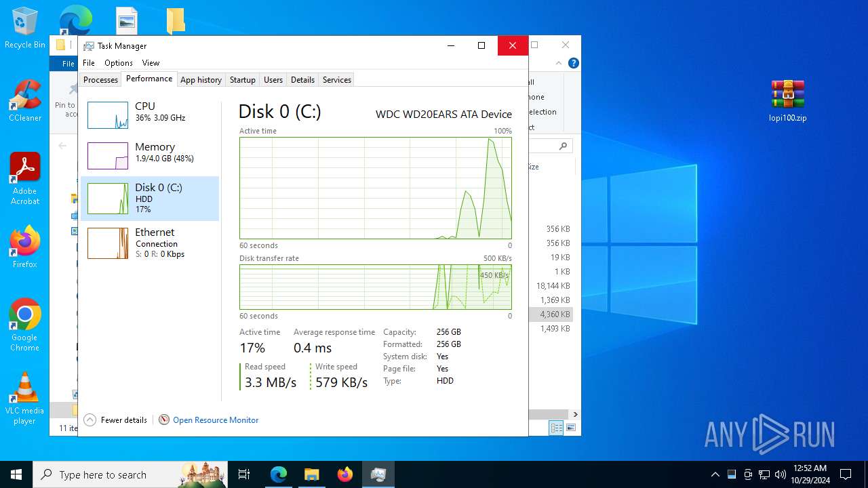This screenshot has height=488, width=868.
Task: Click the File tab in File Explorer
Action: [68, 64]
